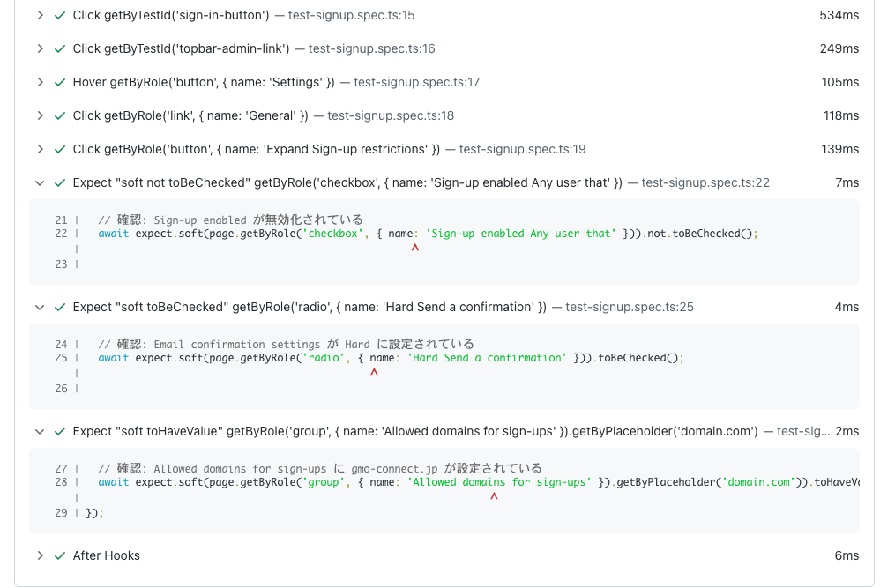
Task: Select Expect soft toHaveValue step title
Action: (415, 432)
